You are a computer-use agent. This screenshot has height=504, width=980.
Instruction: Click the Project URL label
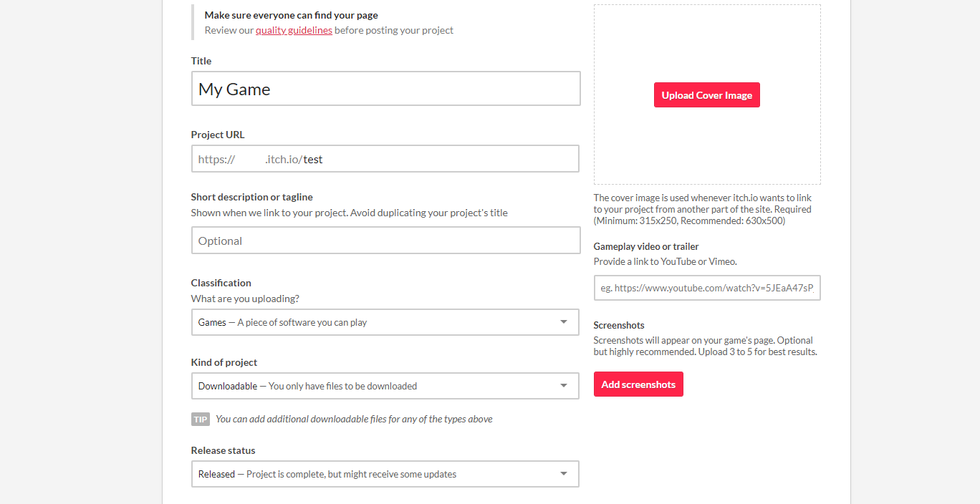pyautogui.click(x=218, y=135)
